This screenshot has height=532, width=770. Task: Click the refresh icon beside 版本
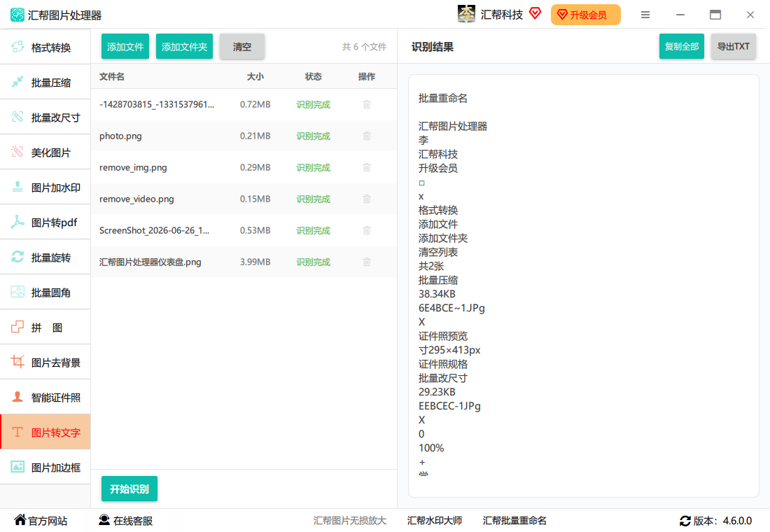685,521
